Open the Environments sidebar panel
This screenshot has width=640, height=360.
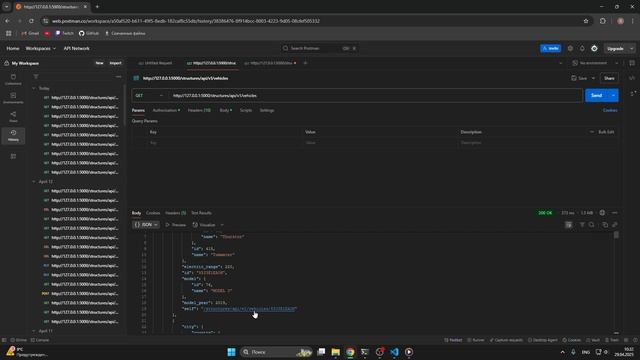(x=13, y=98)
